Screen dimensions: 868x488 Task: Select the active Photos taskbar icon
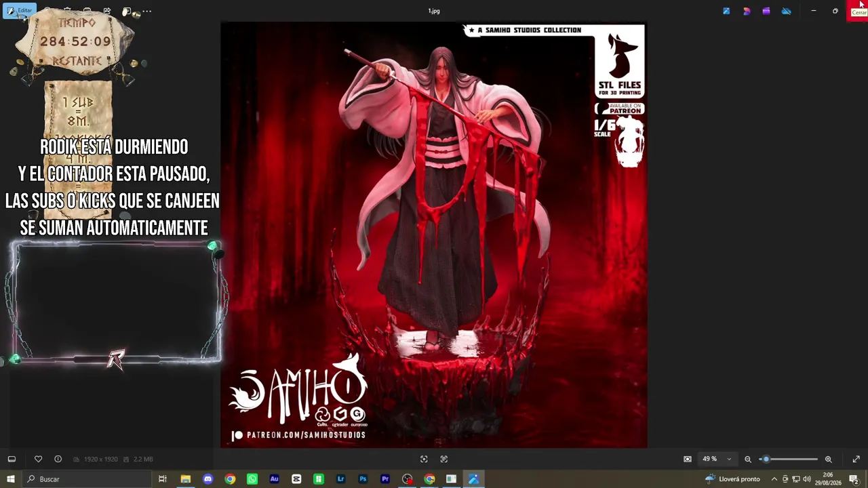[x=473, y=479]
